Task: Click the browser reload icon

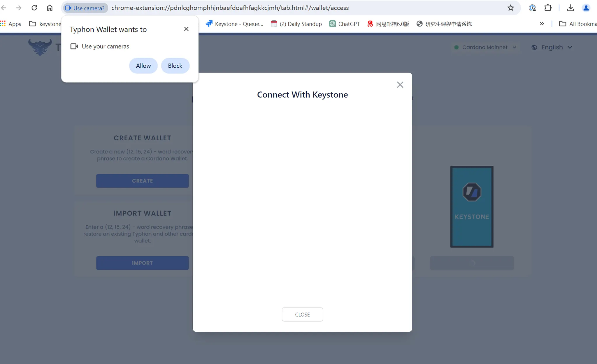Action: tap(34, 8)
